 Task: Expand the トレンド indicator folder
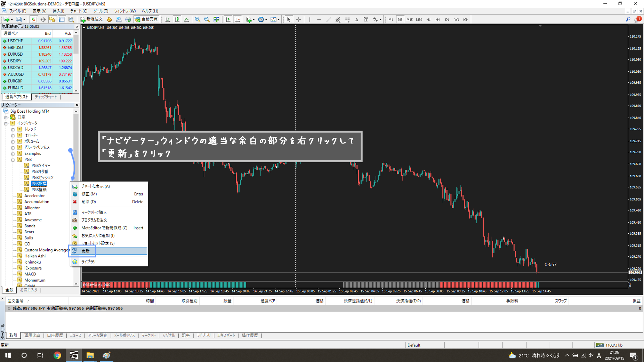coord(13,129)
